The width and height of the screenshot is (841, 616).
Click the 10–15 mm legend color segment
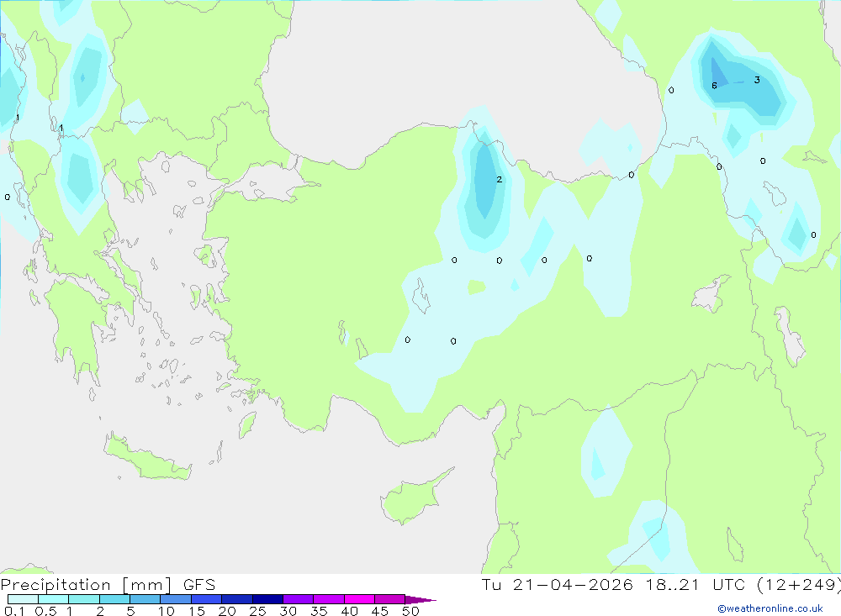[x=176, y=599]
